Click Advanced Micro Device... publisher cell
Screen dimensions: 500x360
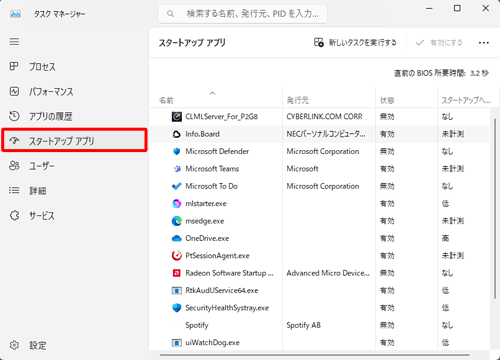(x=328, y=273)
